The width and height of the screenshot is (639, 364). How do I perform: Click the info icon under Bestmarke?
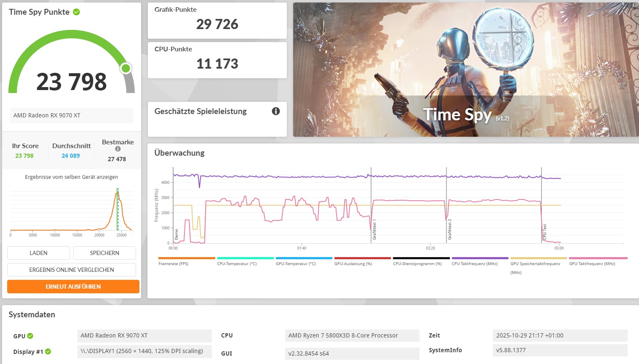click(x=118, y=149)
